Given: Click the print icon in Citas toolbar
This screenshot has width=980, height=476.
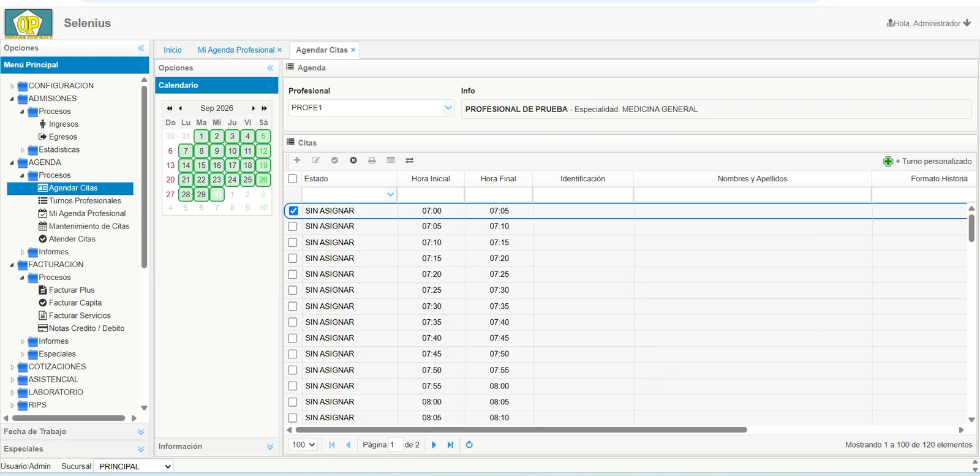Looking at the screenshot, I should (x=372, y=161).
